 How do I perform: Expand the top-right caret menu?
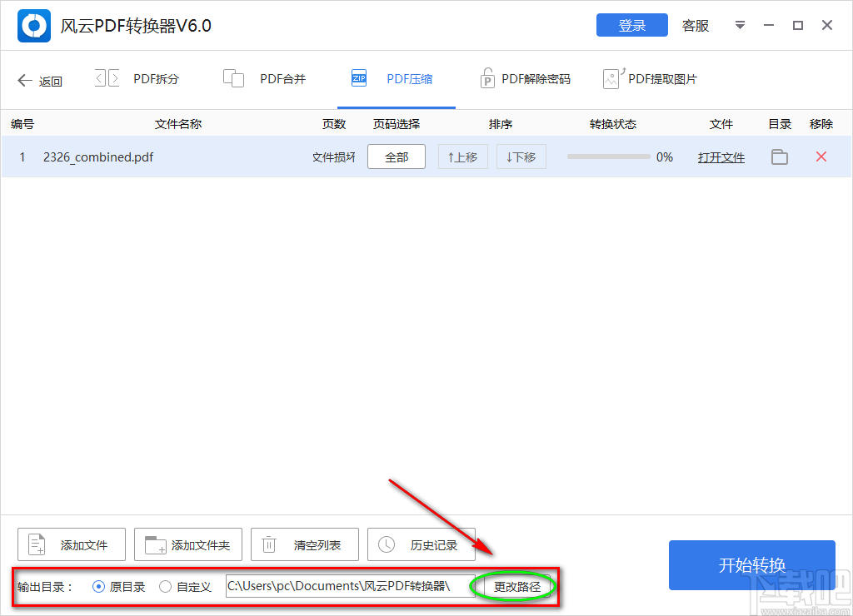point(740,25)
